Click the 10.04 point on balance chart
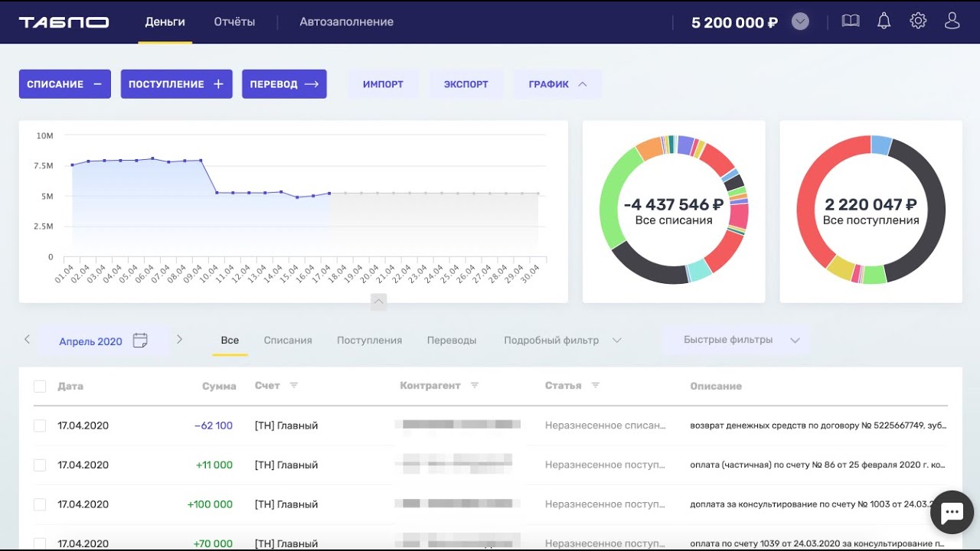The height and width of the screenshot is (551, 980). pyautogui.click(x=217, y=193)
